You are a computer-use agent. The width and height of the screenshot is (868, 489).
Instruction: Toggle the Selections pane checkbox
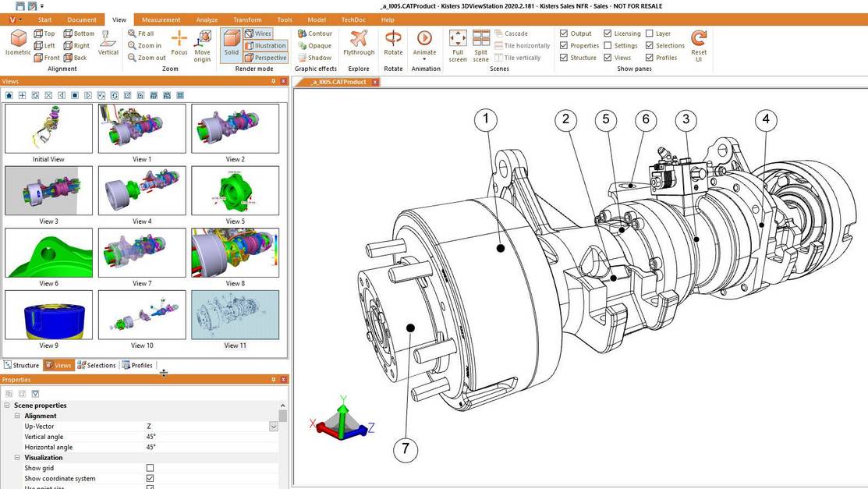(650, 45)
